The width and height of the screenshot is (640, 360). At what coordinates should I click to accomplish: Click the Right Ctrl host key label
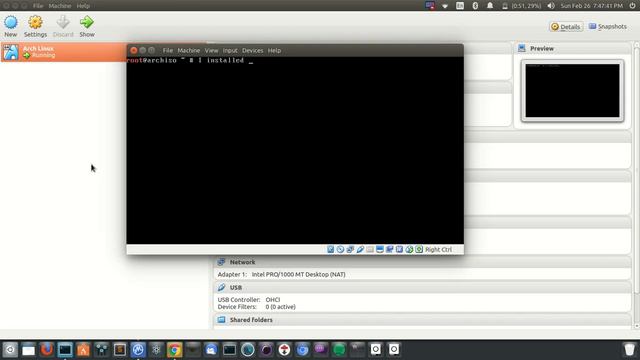pyautogui.click(x=438, y=249)
